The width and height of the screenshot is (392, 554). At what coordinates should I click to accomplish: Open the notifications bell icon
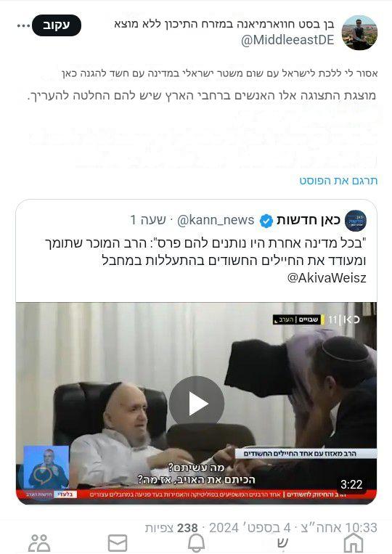pyautogui.click(x=196, y=542)
